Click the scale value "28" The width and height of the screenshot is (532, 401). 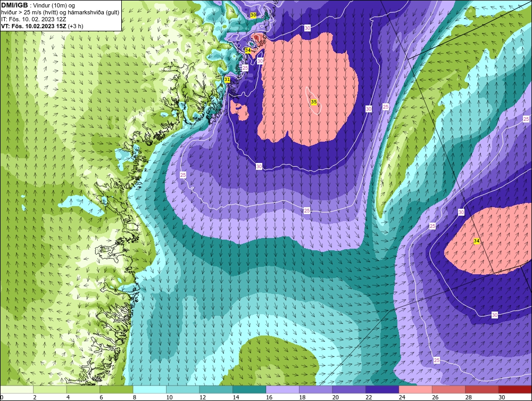coord(469,397)
